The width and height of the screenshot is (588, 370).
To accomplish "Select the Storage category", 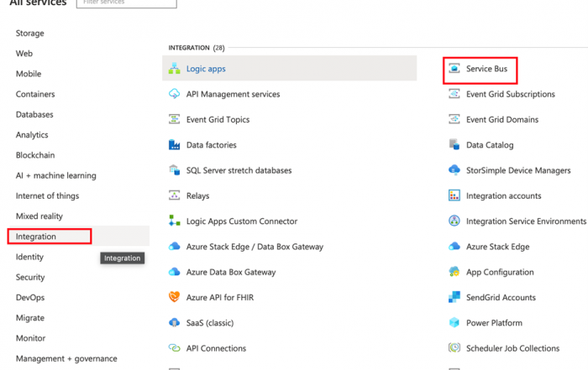I will [29, 33].
